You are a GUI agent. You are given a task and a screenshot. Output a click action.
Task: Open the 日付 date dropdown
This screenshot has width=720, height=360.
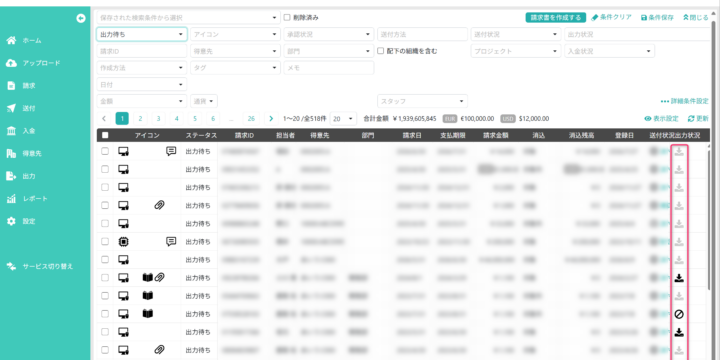point(141,84)
